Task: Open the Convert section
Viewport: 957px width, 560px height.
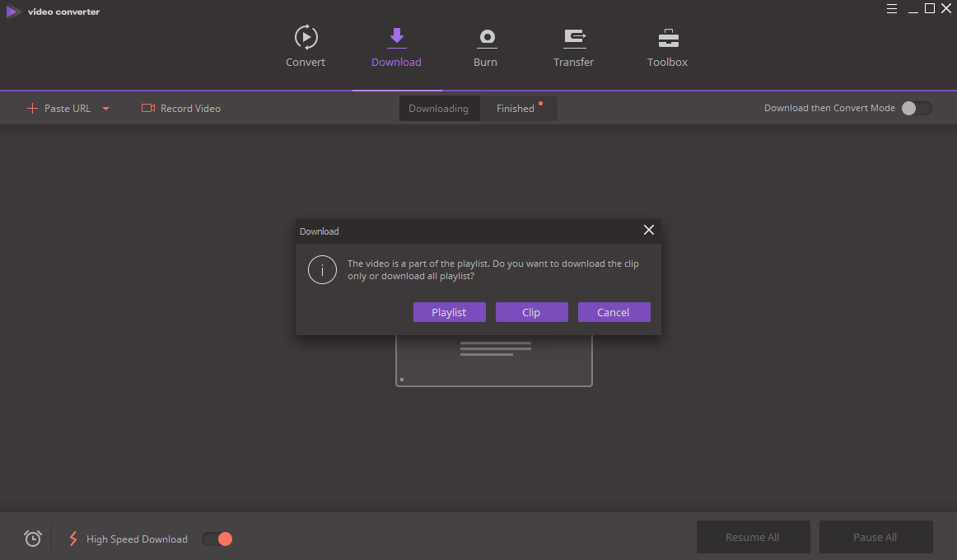Action: pyautogui.click(x=306, y=46)
